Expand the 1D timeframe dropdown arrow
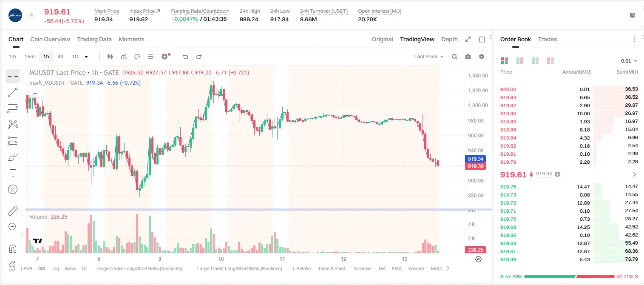The height and width of the screenshot is (285, 644). point(86,57)
